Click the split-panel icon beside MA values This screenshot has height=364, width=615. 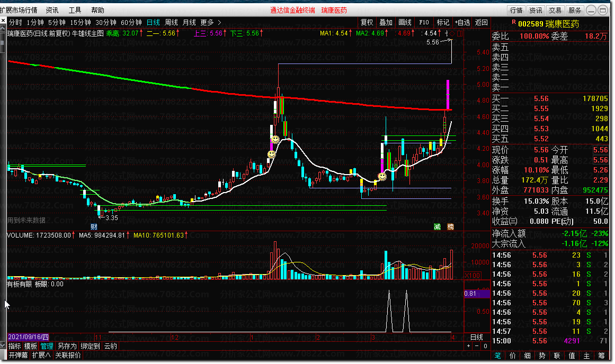(x=459, y=34)
